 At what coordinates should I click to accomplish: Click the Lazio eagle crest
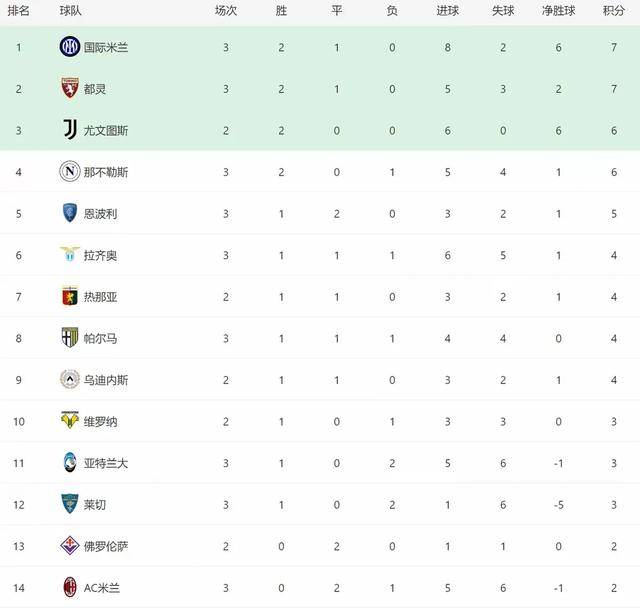(69, 255)
